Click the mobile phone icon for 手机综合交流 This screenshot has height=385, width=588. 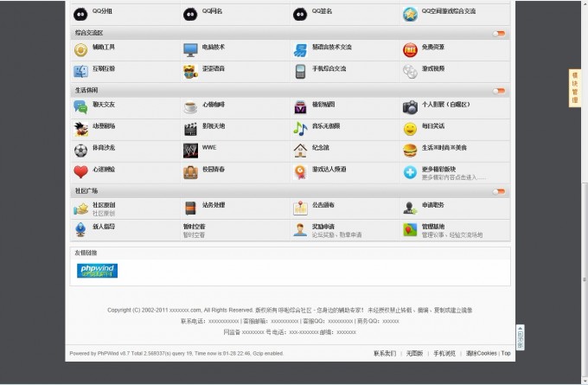coord(300,71)
